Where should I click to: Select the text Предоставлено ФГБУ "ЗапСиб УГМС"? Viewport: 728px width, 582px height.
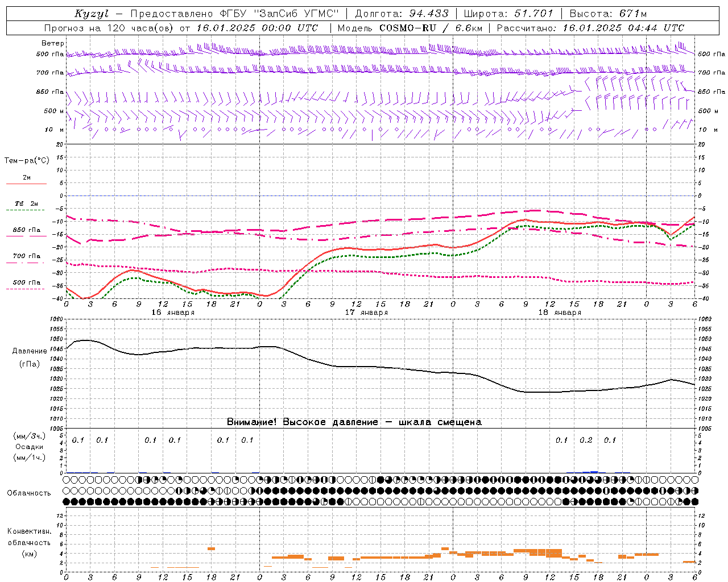[234, 14]
